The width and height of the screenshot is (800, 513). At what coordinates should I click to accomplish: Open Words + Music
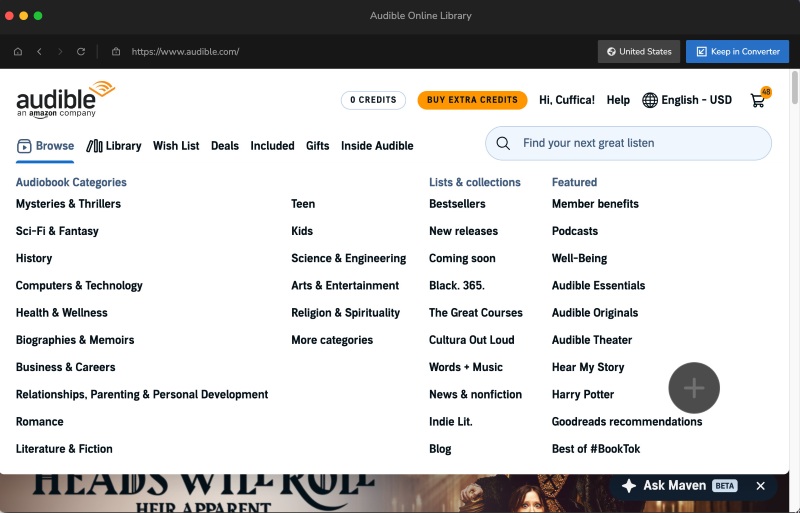coord(466,367)
